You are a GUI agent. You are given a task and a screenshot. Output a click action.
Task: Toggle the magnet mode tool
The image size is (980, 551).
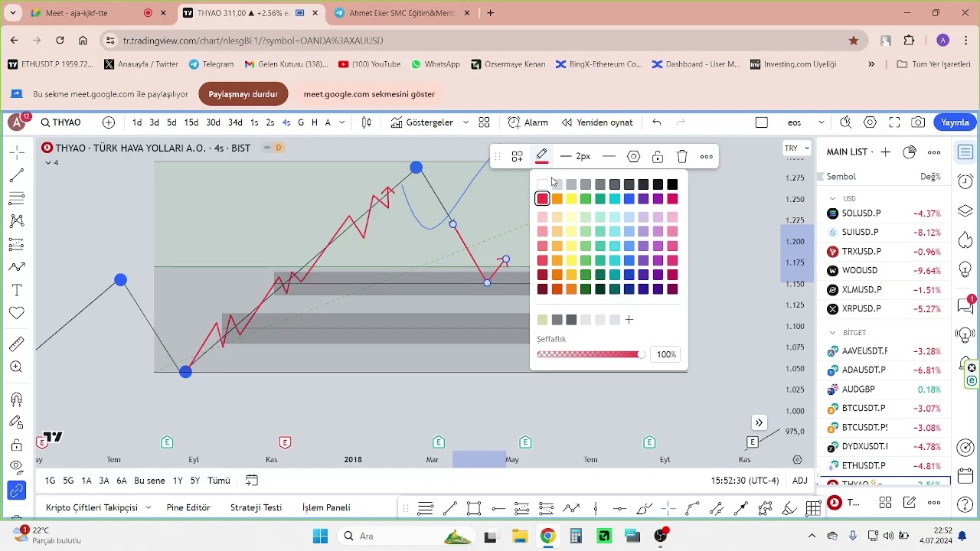17,399
